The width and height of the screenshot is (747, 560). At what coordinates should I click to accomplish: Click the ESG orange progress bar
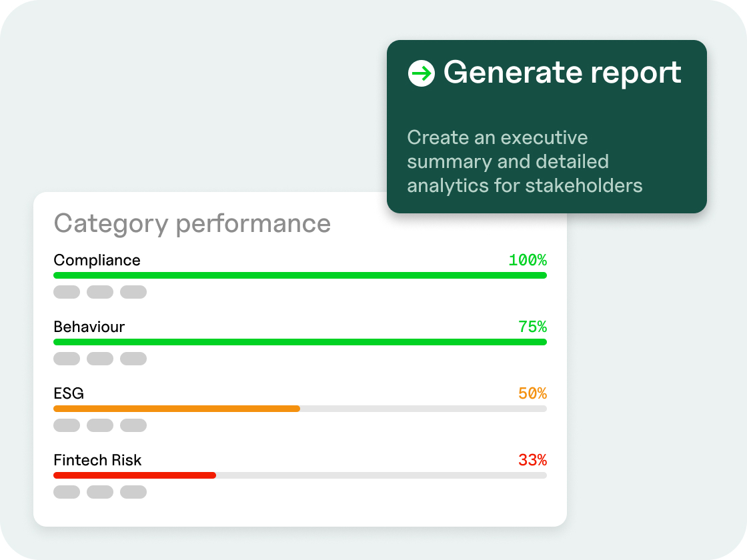pyautogui.click(x=177, y=409)
